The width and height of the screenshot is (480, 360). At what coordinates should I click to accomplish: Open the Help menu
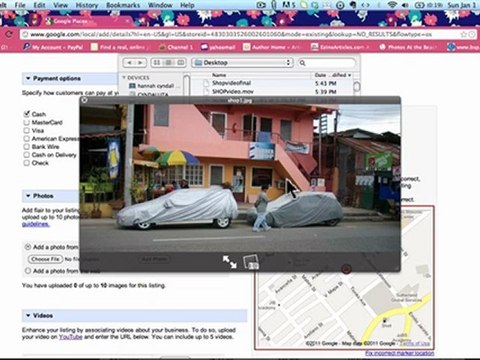point(187,5)
